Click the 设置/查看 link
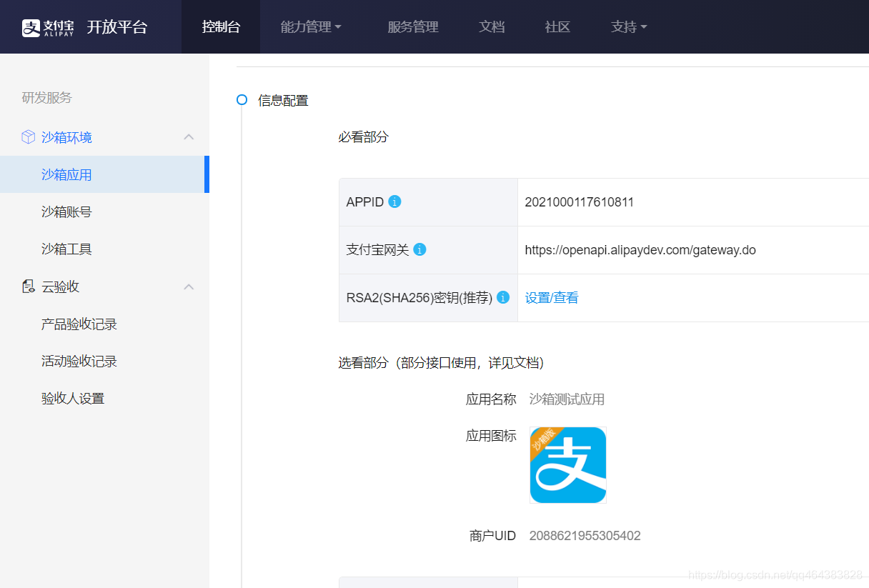This screenshot has height=588, width=869. coord(552,298)
